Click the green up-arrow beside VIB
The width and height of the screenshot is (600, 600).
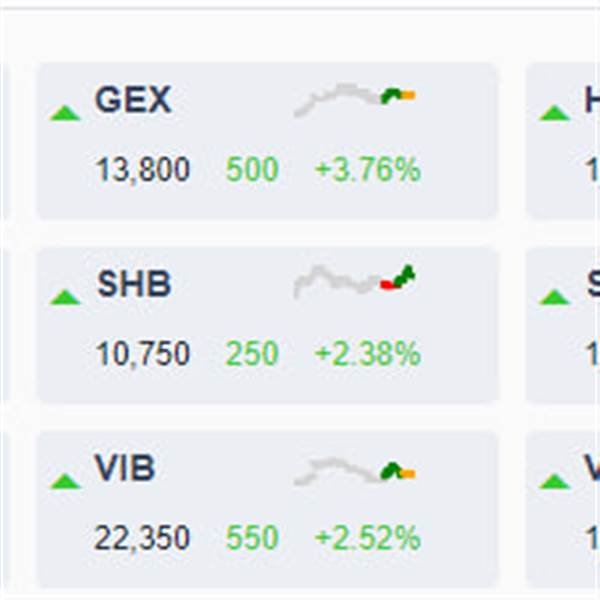pyautogui.click(x=65, y=481)
